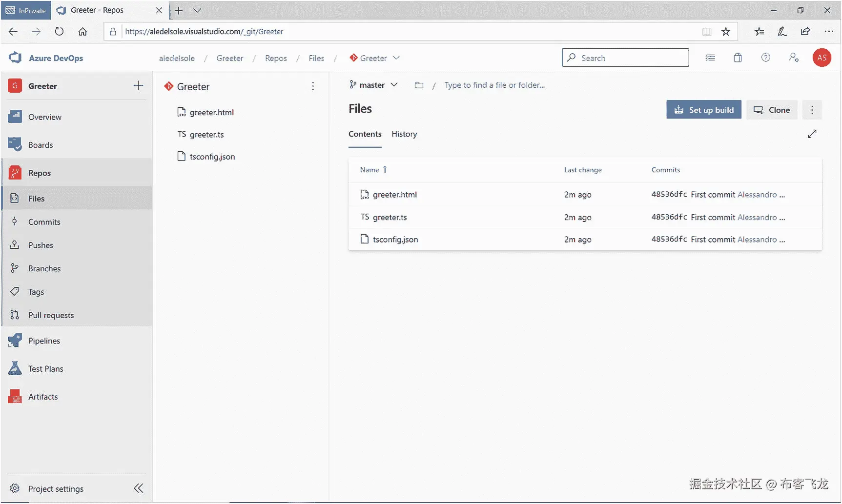Image resolution: width=842 pixels, height=504 pixels.
Task: Open the AS account avatar
Action: click(x=822, y=58)
